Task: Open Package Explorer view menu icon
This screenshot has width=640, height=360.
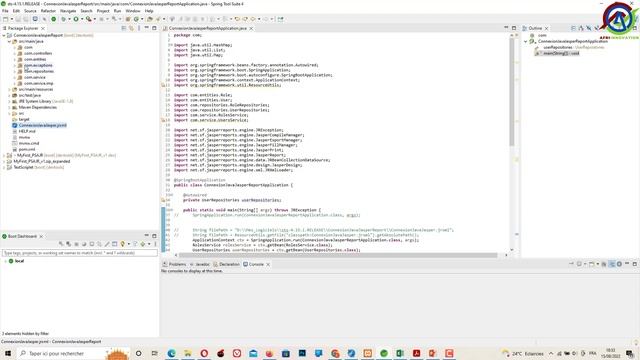Action: [x=139, y=28]
